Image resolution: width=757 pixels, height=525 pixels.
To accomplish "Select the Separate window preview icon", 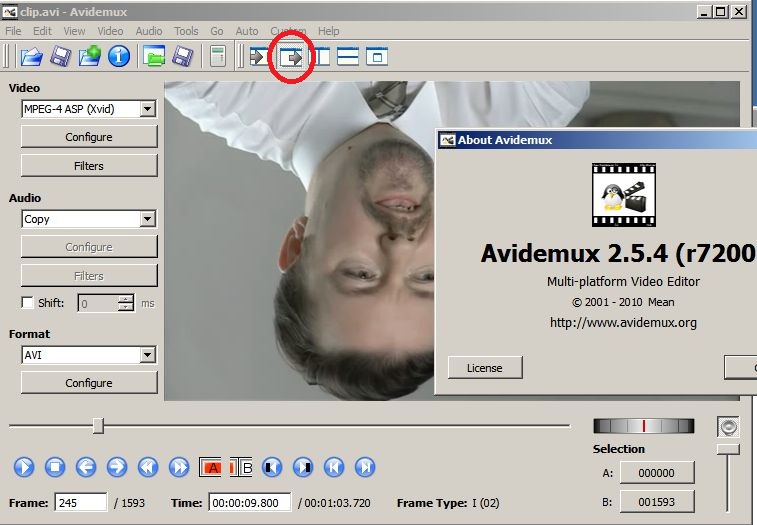I will tap(377, 57).
